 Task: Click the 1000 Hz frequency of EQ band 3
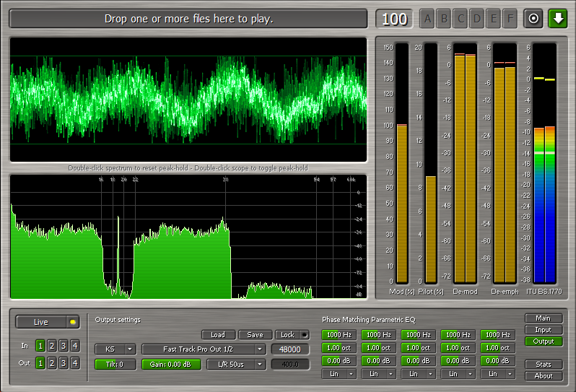pyautogui.click(x=418, y=335)
